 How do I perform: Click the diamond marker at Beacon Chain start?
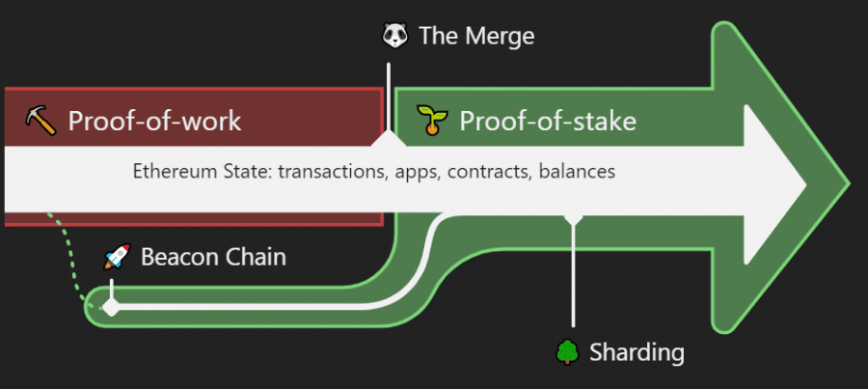tap(111, 306)
